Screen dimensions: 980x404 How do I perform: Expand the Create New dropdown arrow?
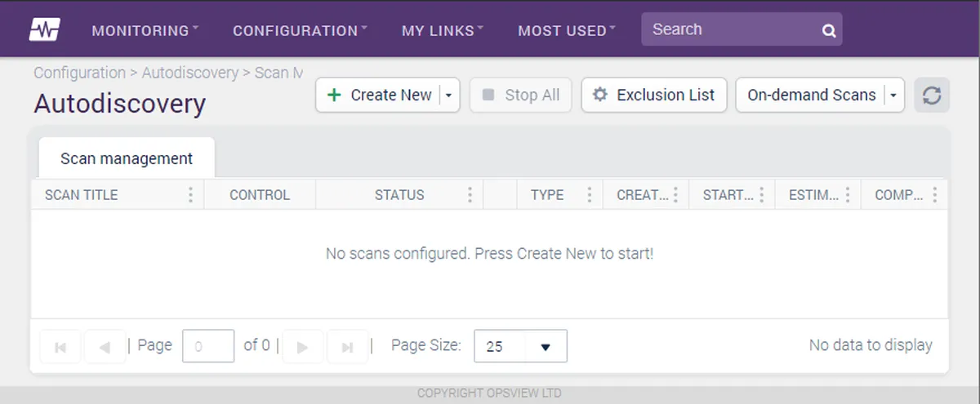[x=450, y=95]
